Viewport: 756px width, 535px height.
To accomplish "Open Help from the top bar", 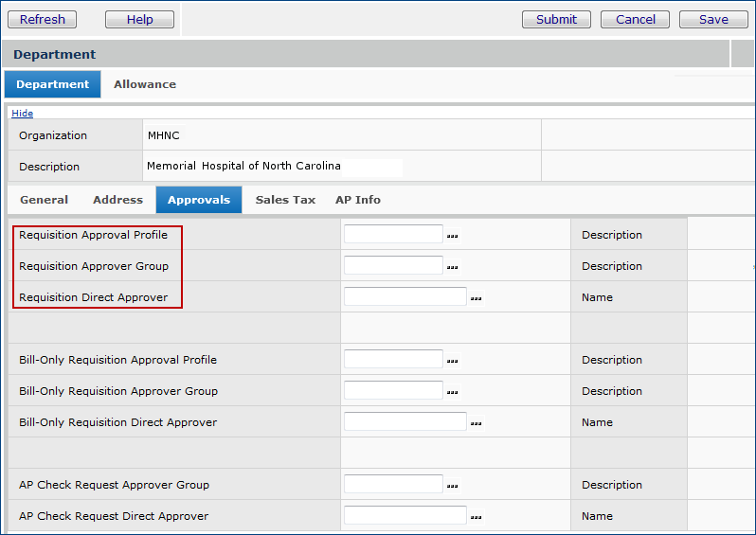I will [x=139, y=19].
